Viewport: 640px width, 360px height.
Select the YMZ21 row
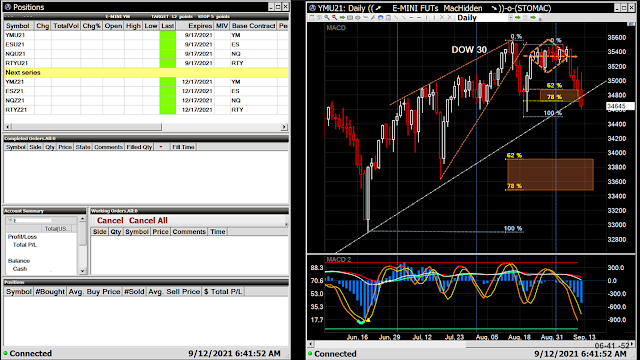146,82
